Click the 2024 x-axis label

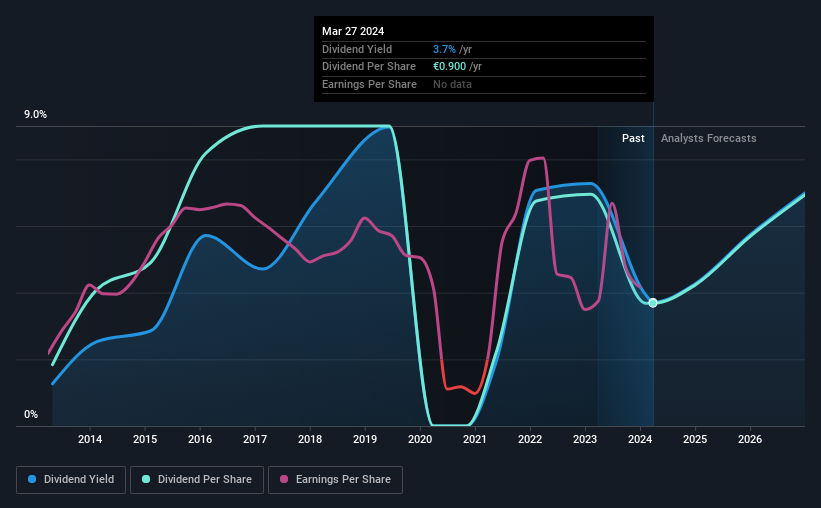640,439
